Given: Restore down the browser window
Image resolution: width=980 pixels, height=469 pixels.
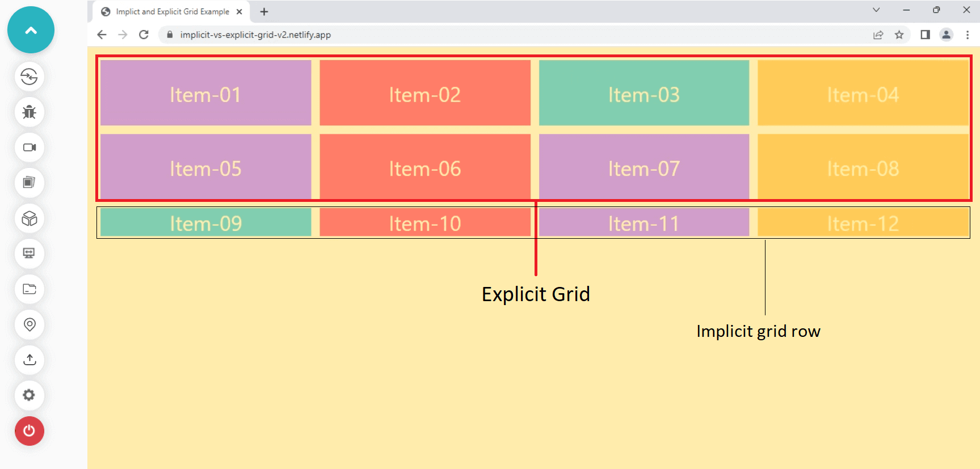Looking at the screenshot, I should [936, 10].
